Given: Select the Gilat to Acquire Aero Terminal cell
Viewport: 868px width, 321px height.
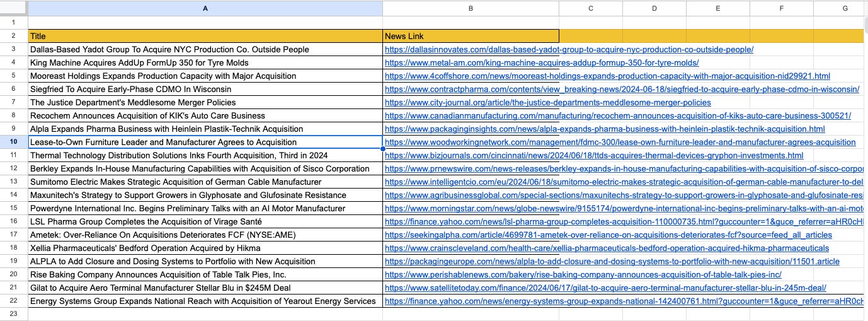Looking at the screenshot, I should coord(205,288).
